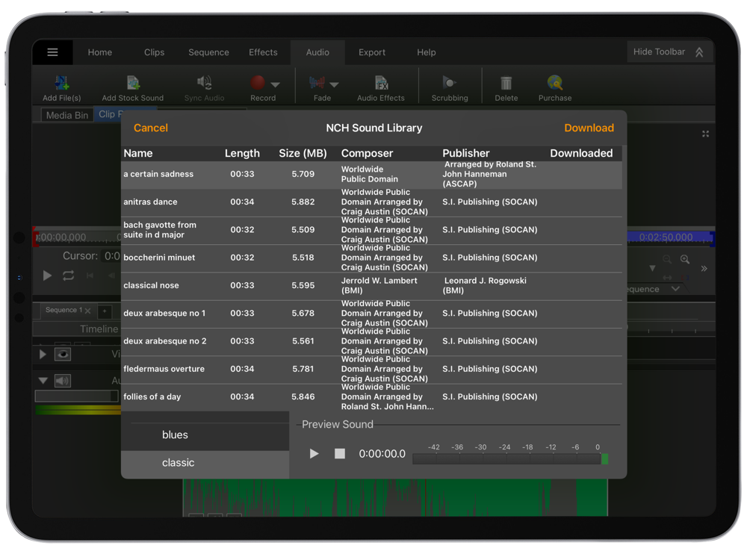747x560 pixels.
Task: Sort by the Name column header
Action: click(138, 153)
